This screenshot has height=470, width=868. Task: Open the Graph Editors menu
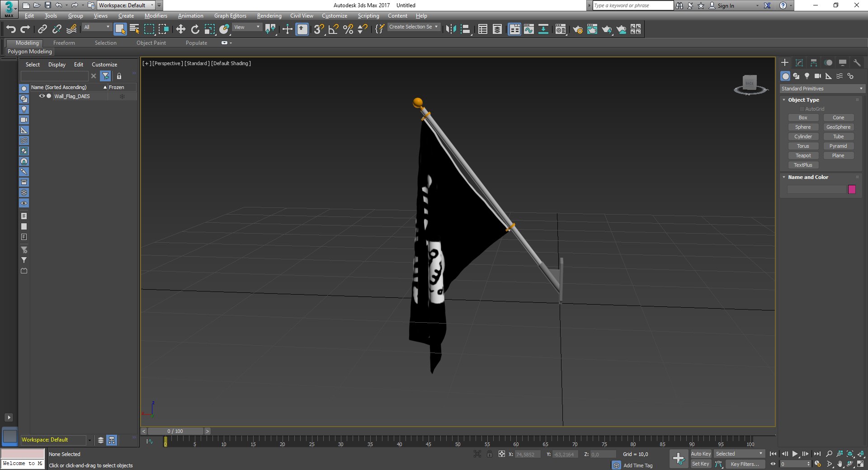(230, 16)
